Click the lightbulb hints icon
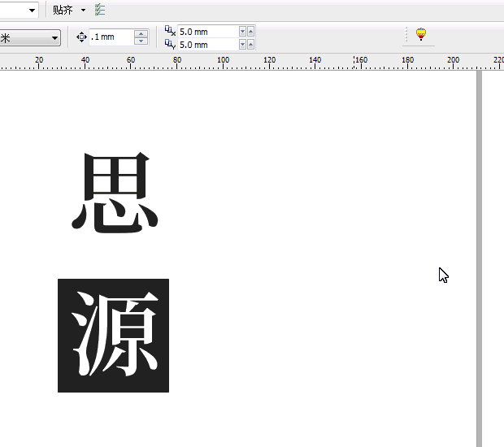 421,35
